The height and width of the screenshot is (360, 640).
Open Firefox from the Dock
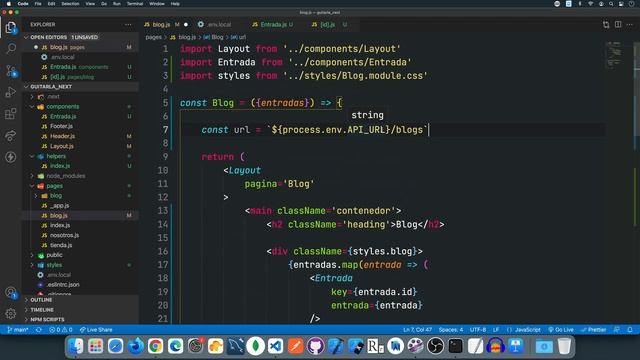(x=136, y=346)
